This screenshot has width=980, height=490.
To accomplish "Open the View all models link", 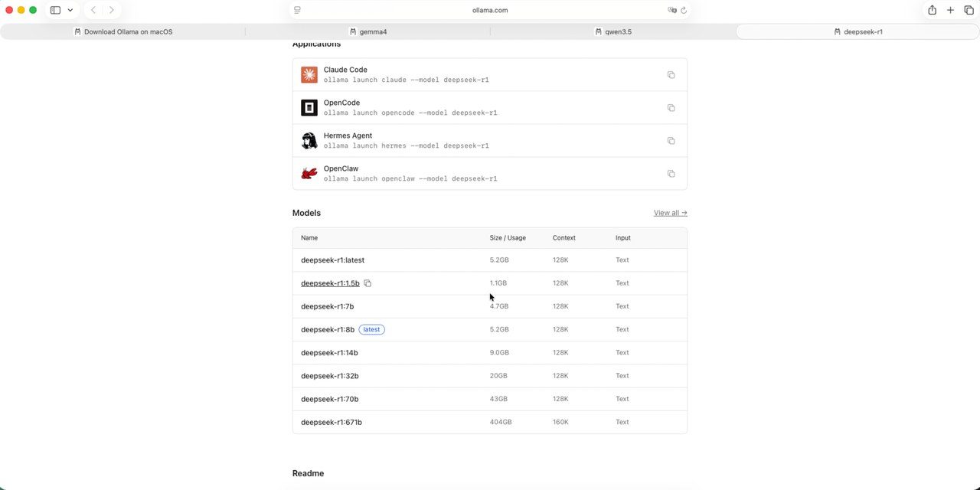I will [x=671, y=213].
